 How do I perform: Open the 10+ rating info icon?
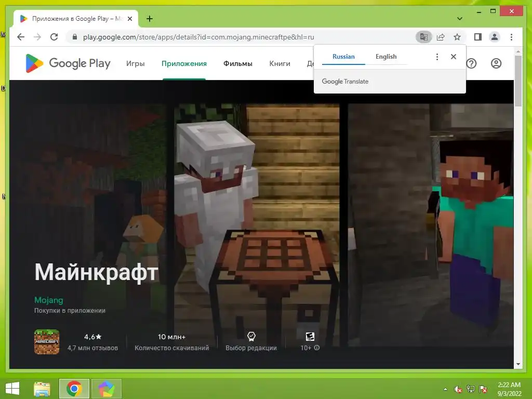317,348
